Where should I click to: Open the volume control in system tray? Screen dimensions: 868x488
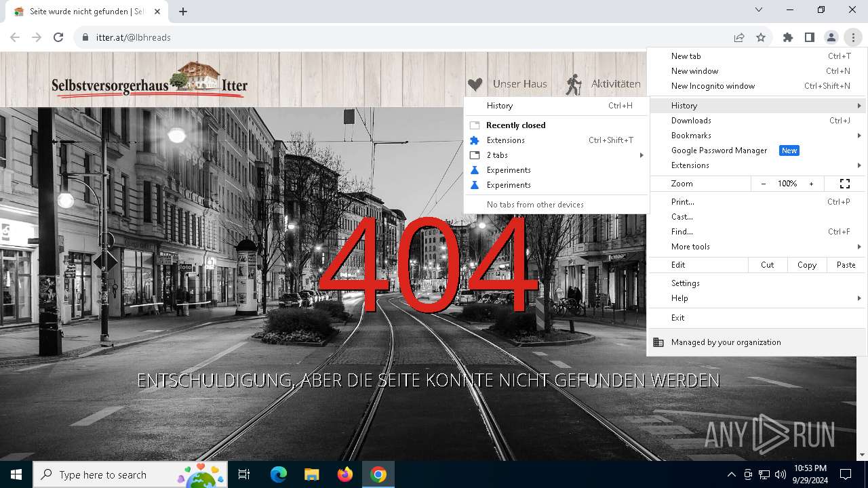click(x=780, y=474)
